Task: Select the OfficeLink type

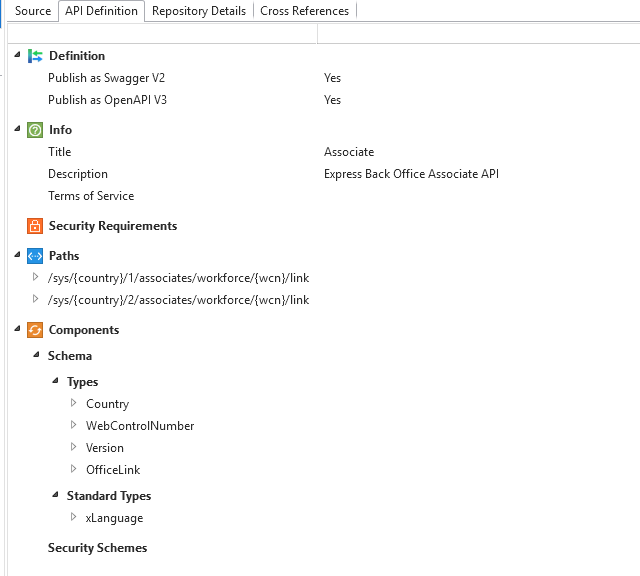Action: click(113, 470)
